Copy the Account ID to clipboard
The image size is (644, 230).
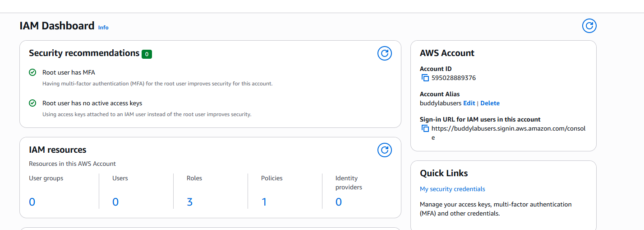(425, 78)
